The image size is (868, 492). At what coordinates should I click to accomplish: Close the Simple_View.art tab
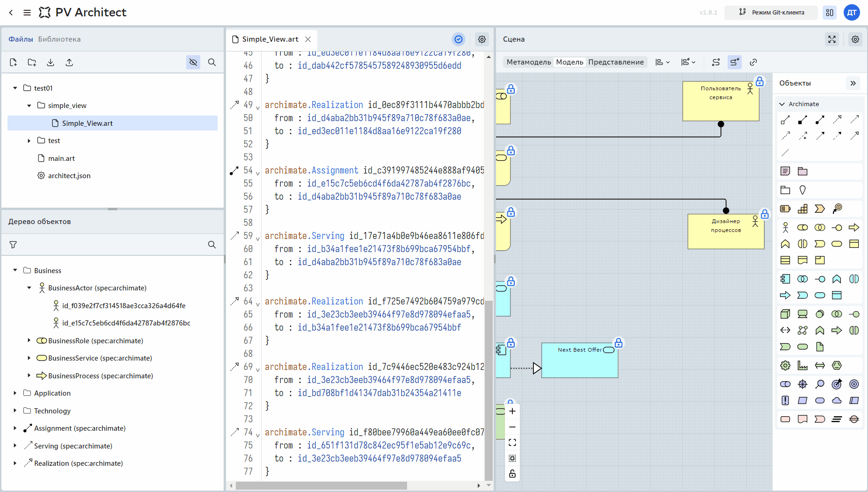(308, 39)
